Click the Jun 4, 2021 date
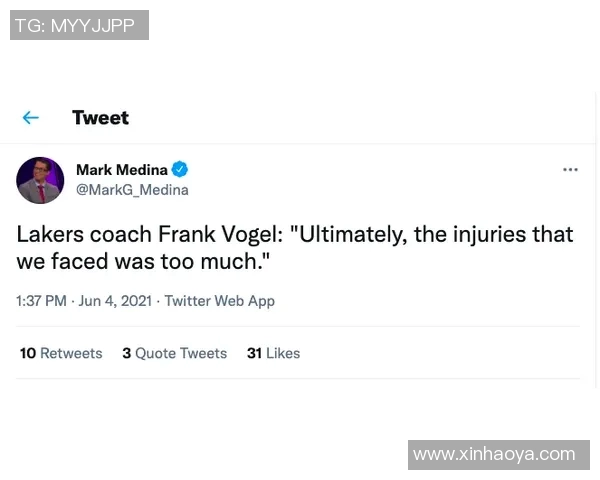The image size is (600, 480). pyautogui.click(x=114, y=301)
